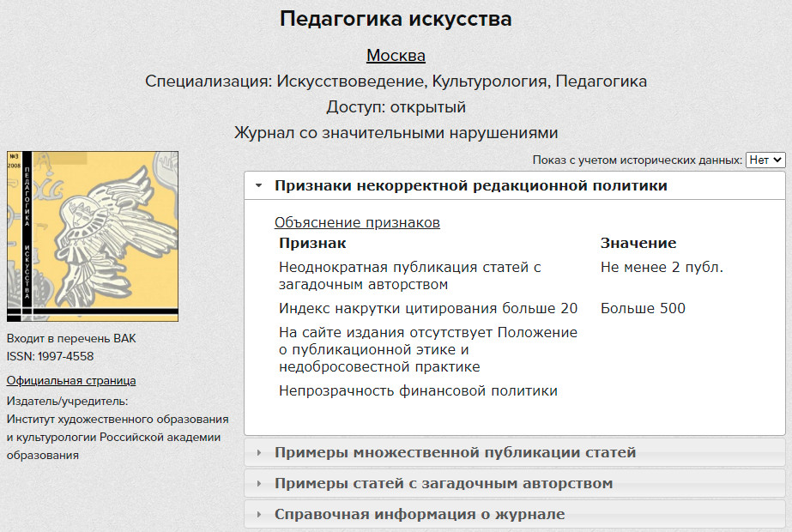This screenshot has height=532, width=792.
Task: Click the 'Неоднократная публикация статей' row text
Action: coord(410,275)
